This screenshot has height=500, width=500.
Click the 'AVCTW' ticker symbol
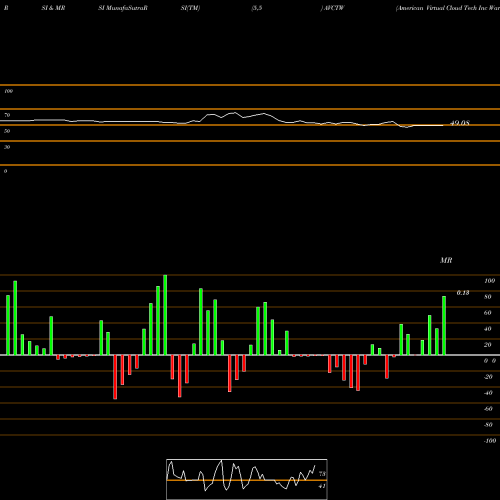click(x=334, y=8)
